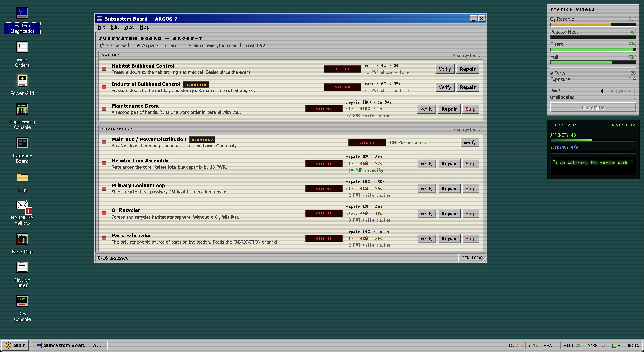
Task: Click the Start button
Action: pyautogui.click(x=15, y=346)
